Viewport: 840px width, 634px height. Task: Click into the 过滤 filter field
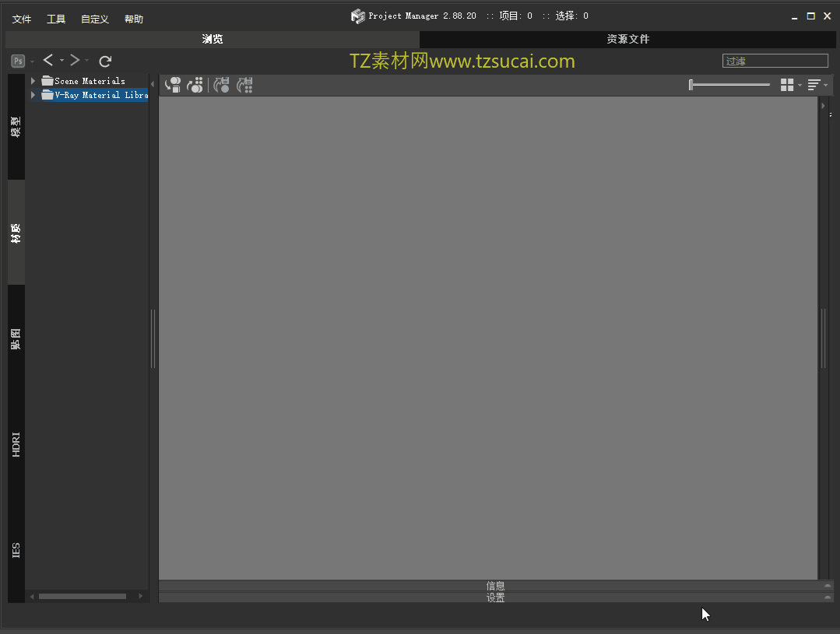click(775, 61)
